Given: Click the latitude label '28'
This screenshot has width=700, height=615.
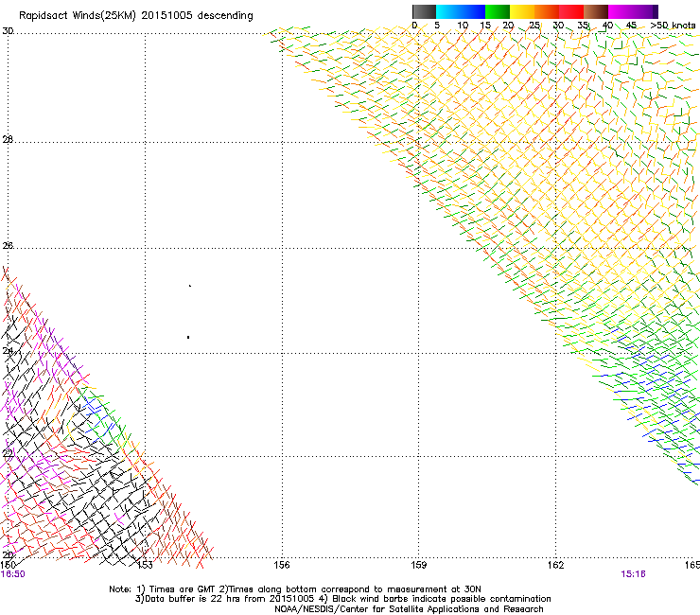Looking at the screenshot, I should (x=8, y=139).
